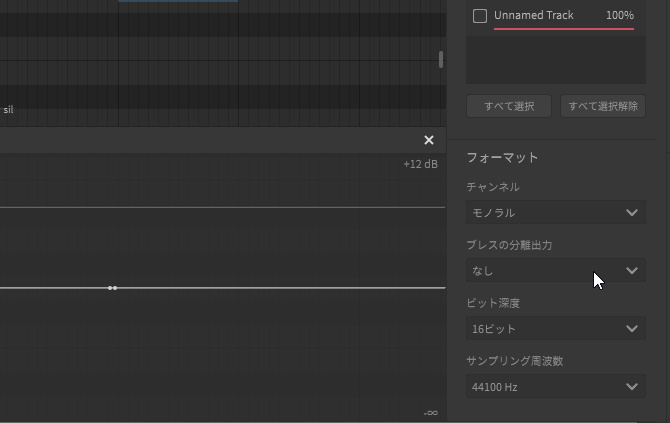Click the upper gray line in the parameter editor
This screenshot has height=423, width=670.
220,208
